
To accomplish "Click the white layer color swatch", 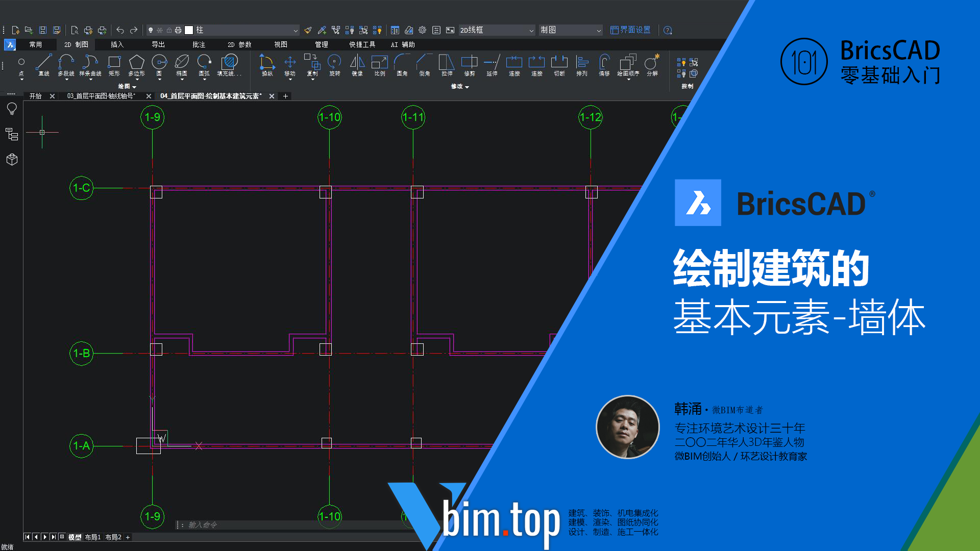I will 189,31.
